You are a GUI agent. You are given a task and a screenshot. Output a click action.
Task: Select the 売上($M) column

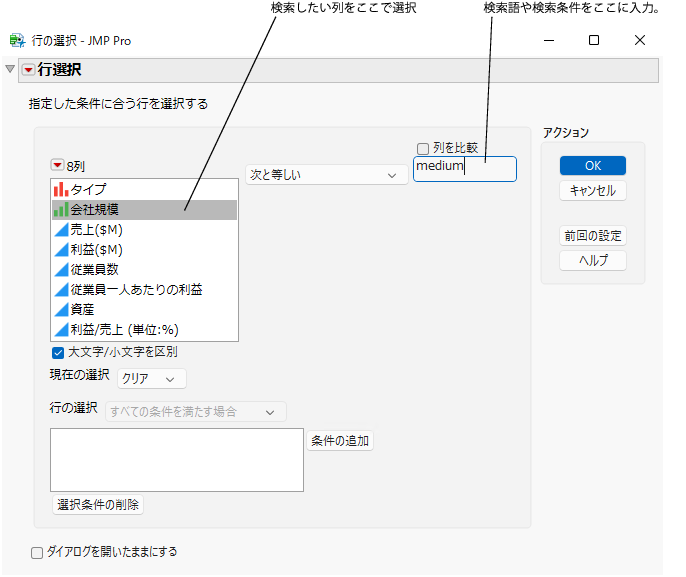pos(144,230)
